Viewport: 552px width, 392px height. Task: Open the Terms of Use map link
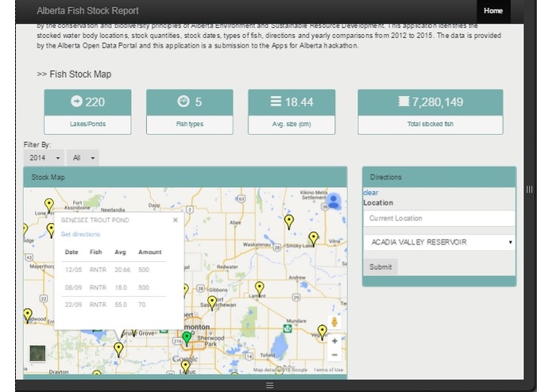328,370
